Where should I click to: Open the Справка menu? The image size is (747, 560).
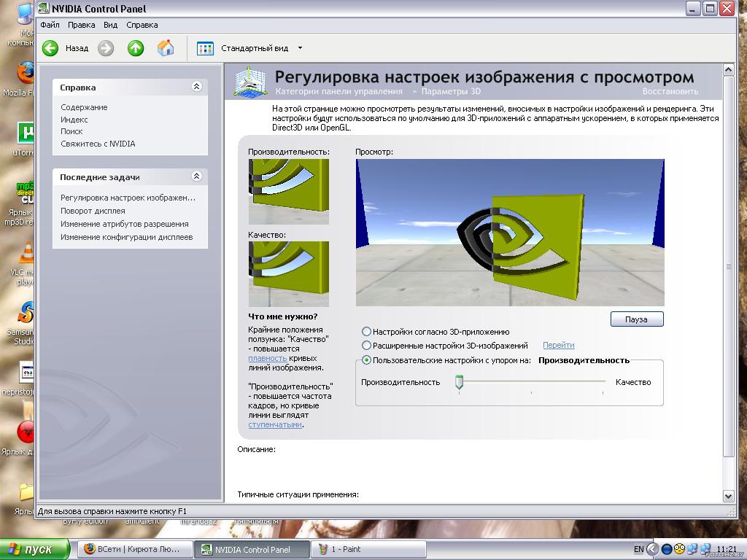point(142,25)
